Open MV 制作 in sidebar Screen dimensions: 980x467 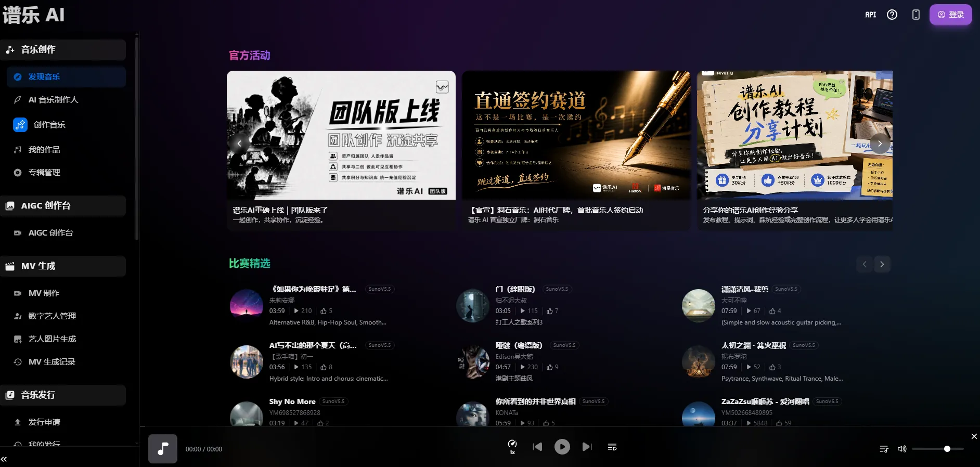66,293
